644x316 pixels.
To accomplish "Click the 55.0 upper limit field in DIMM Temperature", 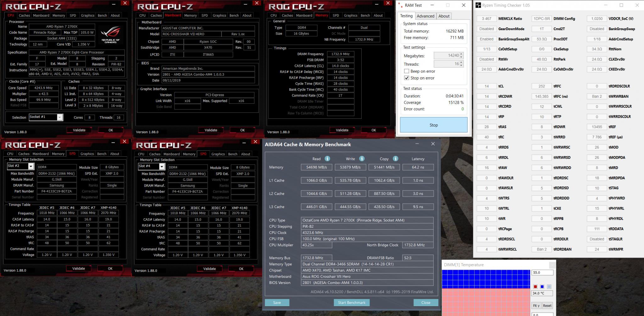I will pyautogui.click(x=542, y=273).
